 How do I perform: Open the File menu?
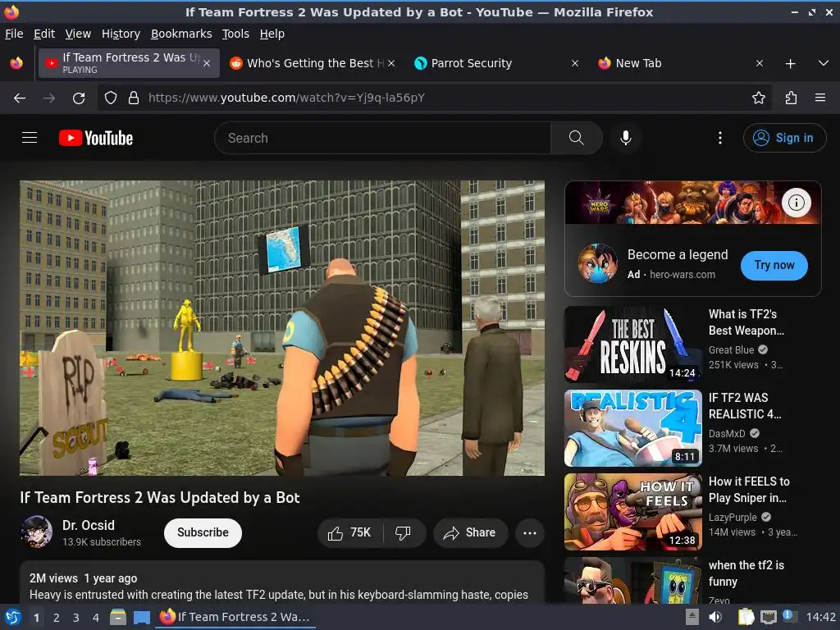(14, 34)
